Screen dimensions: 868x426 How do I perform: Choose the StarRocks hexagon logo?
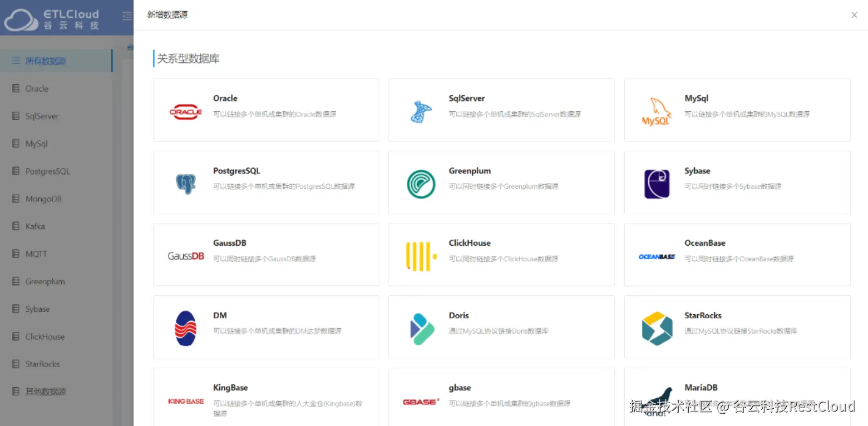coord(657,329)
